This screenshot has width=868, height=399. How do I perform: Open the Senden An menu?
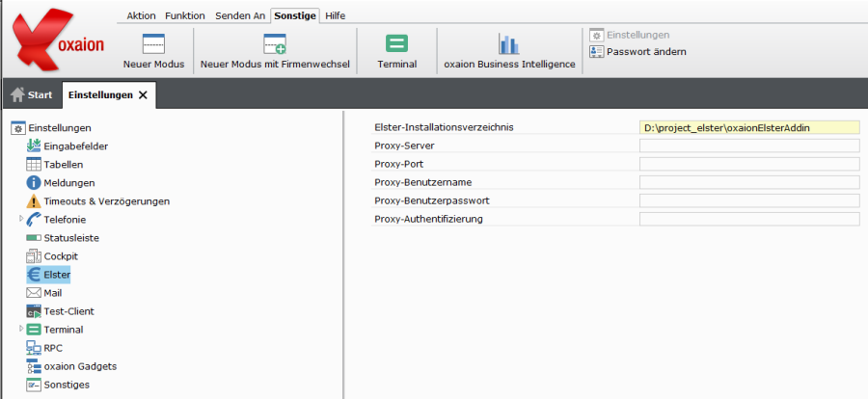click(x=240, y=16)
